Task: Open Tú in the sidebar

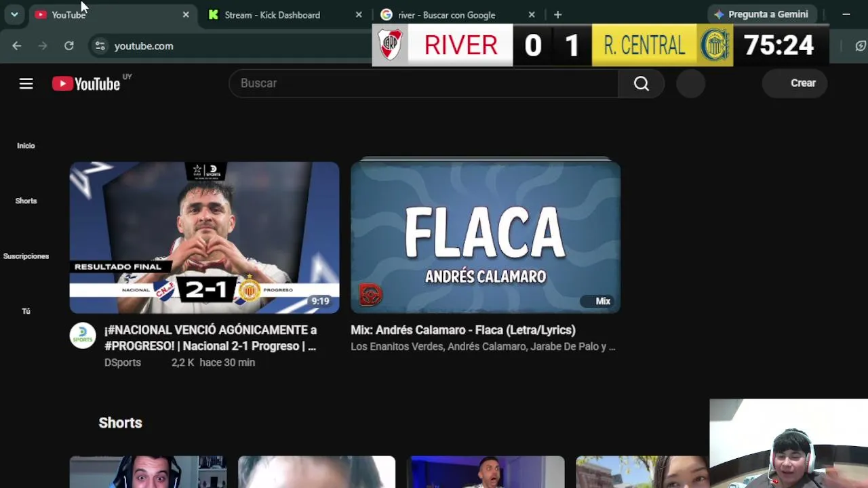Action: tap(26, 311)
